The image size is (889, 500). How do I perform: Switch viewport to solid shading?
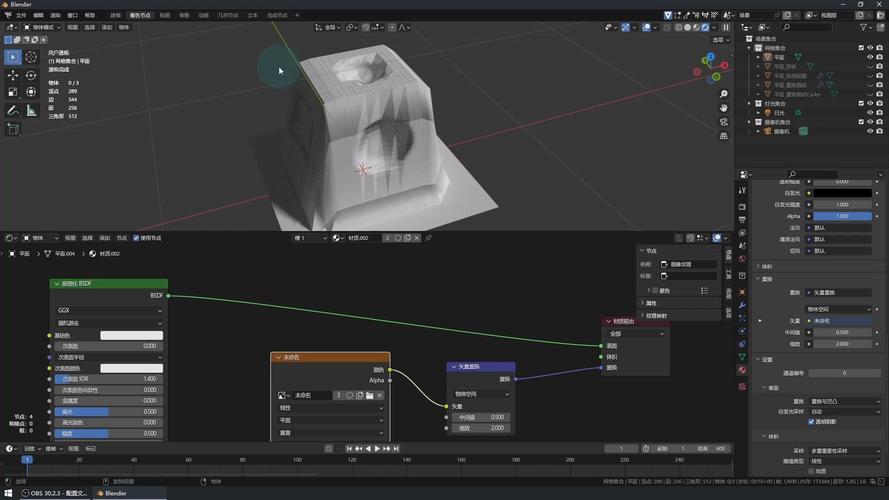point(688,27)
